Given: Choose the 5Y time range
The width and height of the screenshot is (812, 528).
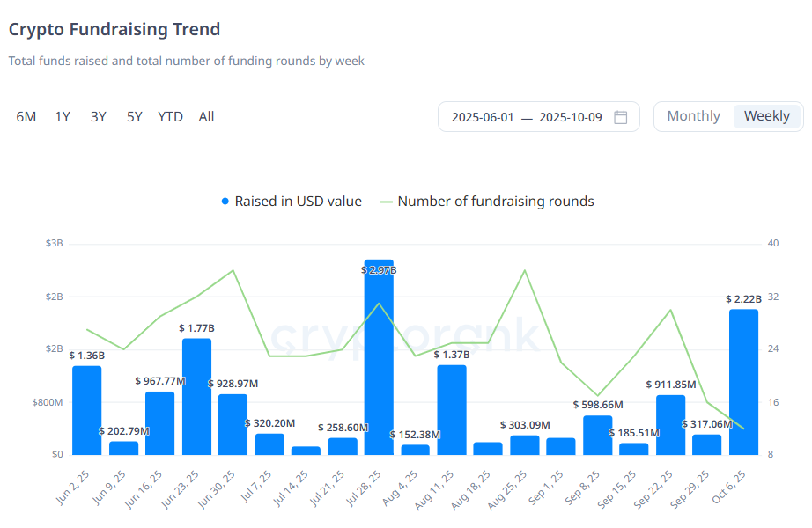Looking at the screenshot, I should (134, 117).
